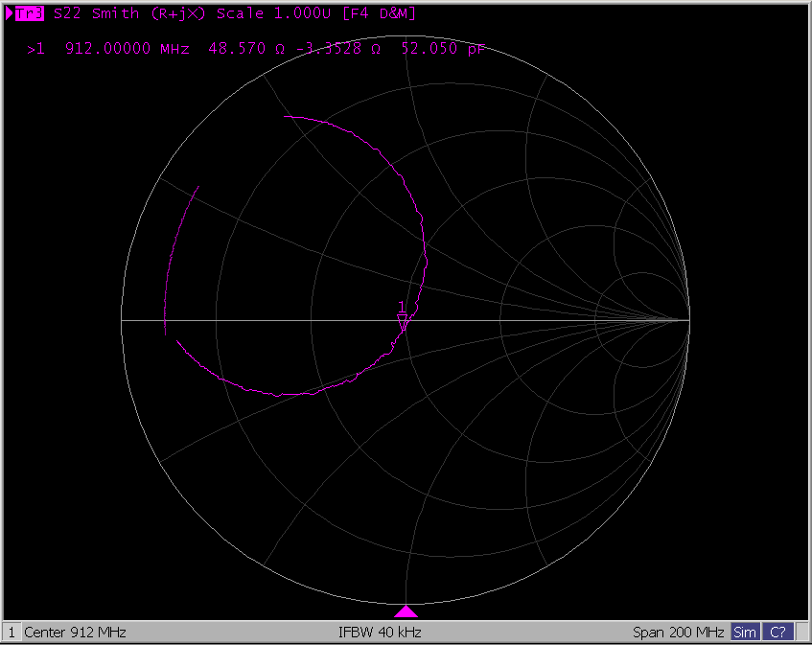Click the C? correction status indicator
Image resolution: width=812 pixels, height=645 pixels.
(x=777, y=633)
